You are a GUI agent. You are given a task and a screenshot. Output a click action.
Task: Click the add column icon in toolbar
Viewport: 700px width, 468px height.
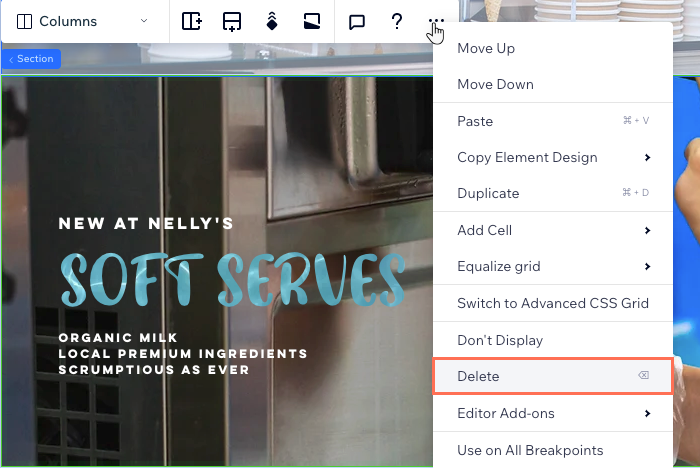(192, 21)
